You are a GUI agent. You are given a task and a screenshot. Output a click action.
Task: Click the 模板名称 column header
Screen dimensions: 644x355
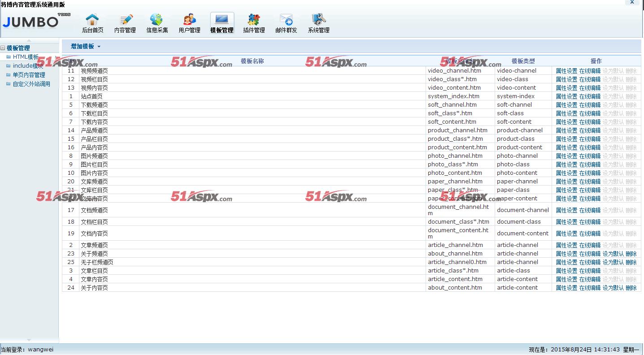[x=252, y=61]
